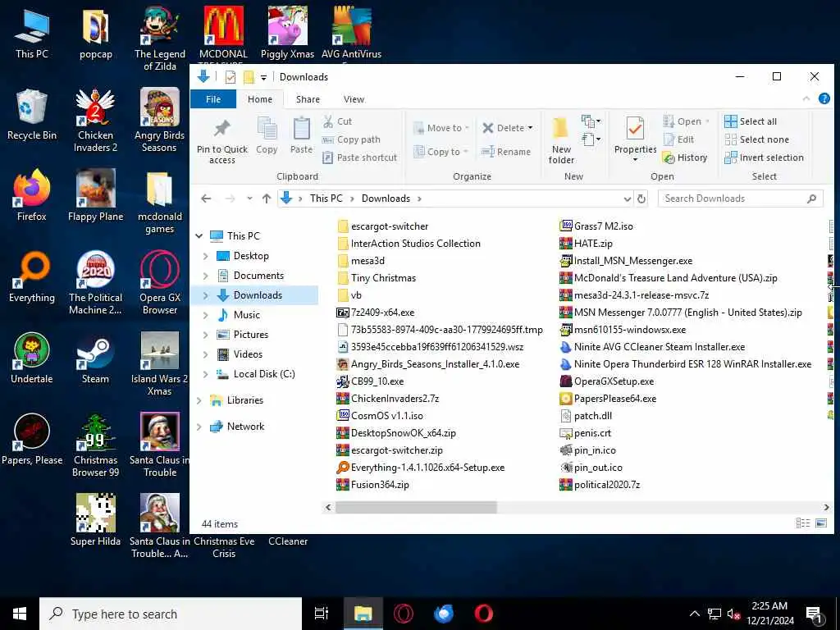Open the Recycle Bin desktop icon
The width and height of the screenshot is (840, 630).
click(32, 115)
